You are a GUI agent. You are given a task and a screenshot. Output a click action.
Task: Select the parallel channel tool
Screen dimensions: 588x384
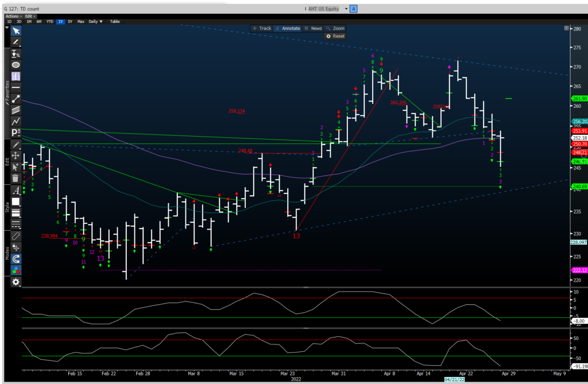[x=16, y=110]
